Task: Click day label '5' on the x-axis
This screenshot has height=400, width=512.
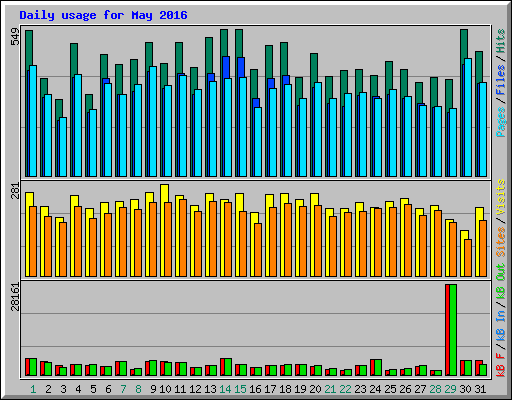Action: [93, 389]
